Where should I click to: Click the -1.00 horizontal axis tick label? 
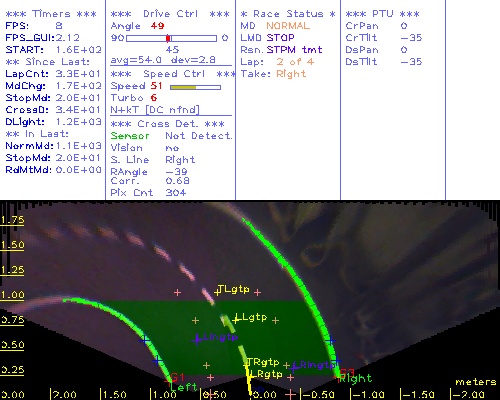click(367, 395)
